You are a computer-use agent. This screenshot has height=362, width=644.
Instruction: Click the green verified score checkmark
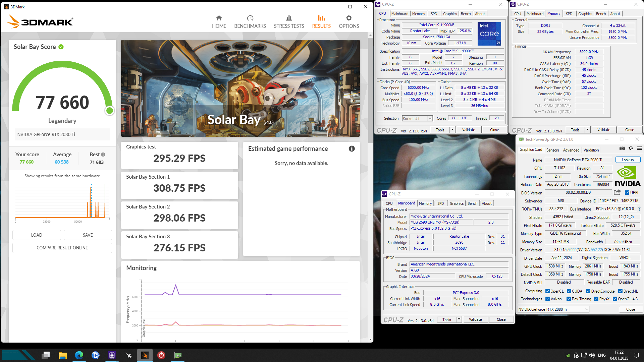(61, 47)
